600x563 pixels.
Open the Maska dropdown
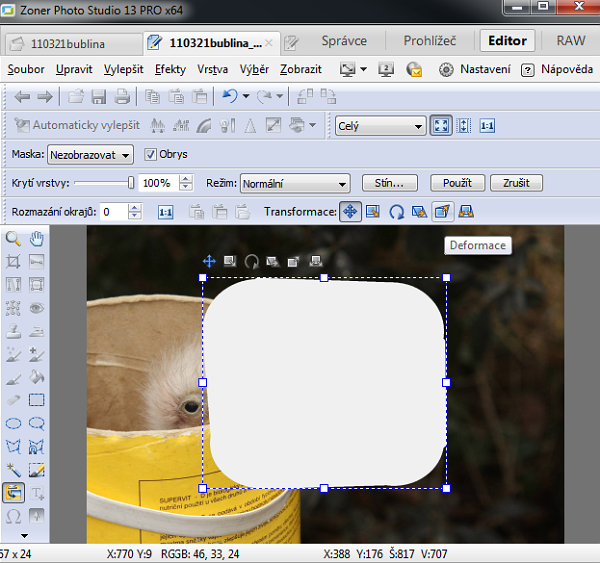pyautogui.click(x=90, y=155)
